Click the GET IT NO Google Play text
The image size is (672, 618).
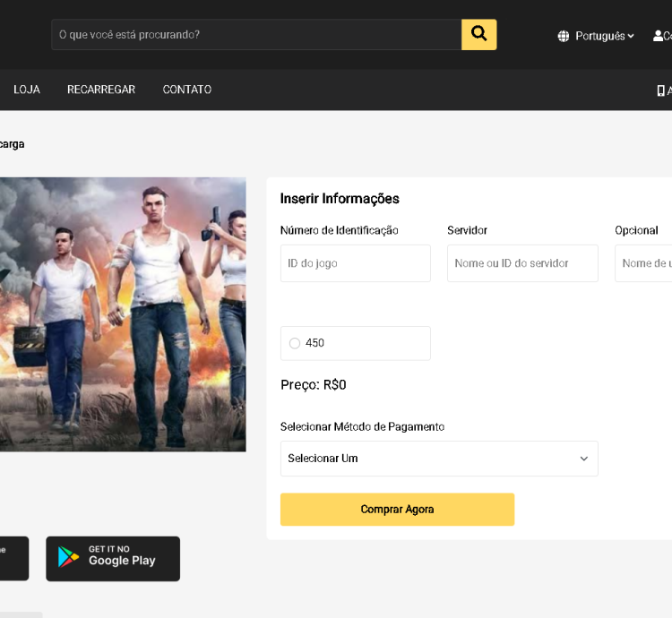pos(122,556)
